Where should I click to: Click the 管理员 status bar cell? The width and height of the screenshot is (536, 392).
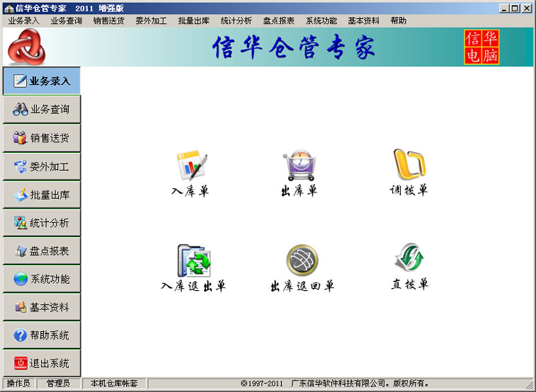59,383
